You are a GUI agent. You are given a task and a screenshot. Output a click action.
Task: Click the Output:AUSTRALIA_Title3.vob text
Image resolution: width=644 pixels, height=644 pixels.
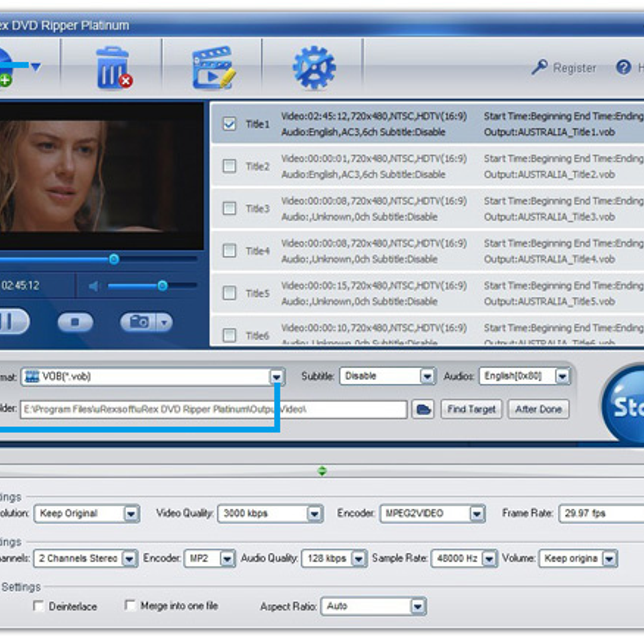click(550, 217)
